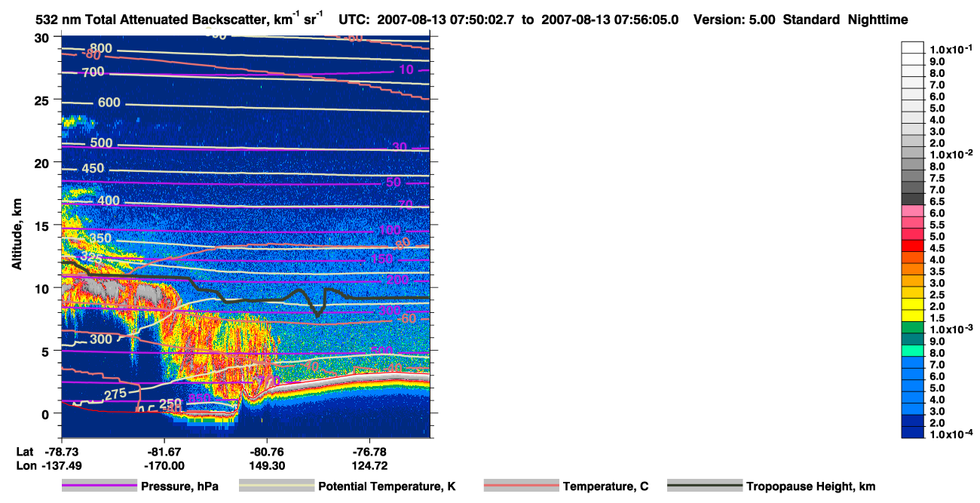Click the 'Lon' row label
Screen dimensions: 980x503
pyautogui.click(x=25, y=465)
